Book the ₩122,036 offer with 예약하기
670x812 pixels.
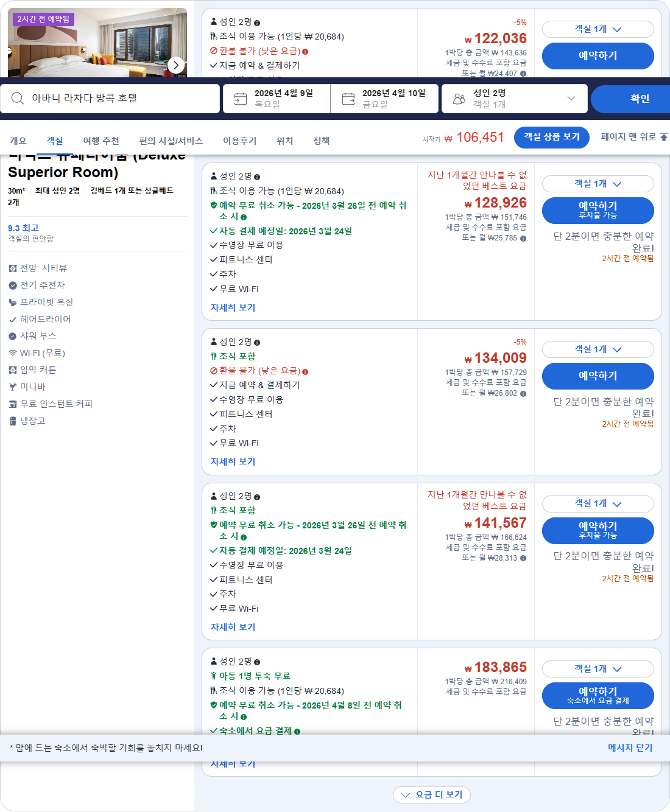pos(598,56)
